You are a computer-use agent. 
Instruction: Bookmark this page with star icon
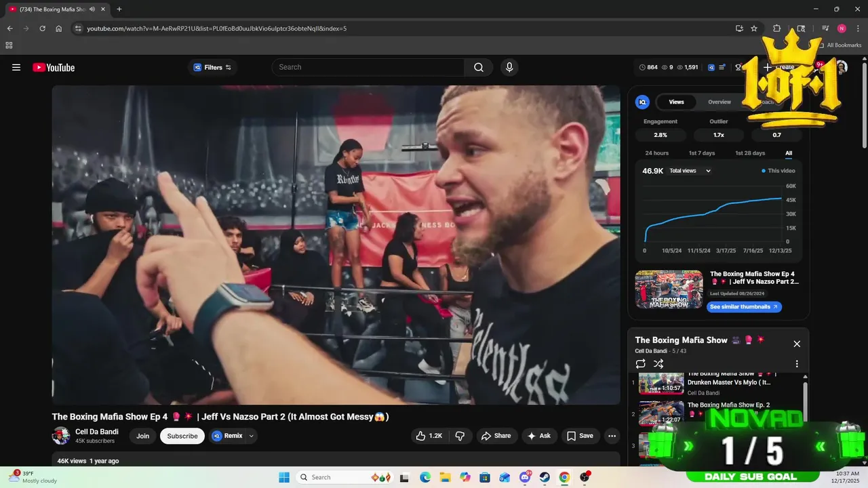[754, 28]
